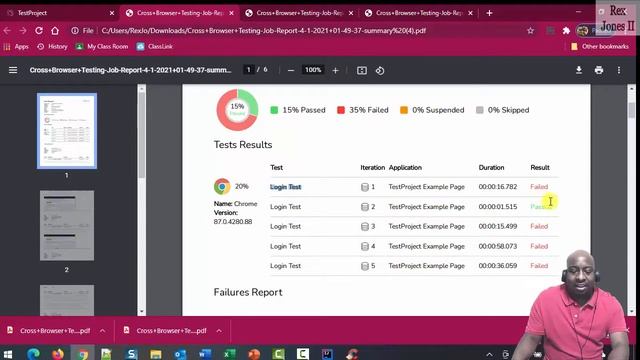The image size is (640, 360).
Task: Toggle the PDF sidebar hamburger menu
Action: (x=13, y=70)
